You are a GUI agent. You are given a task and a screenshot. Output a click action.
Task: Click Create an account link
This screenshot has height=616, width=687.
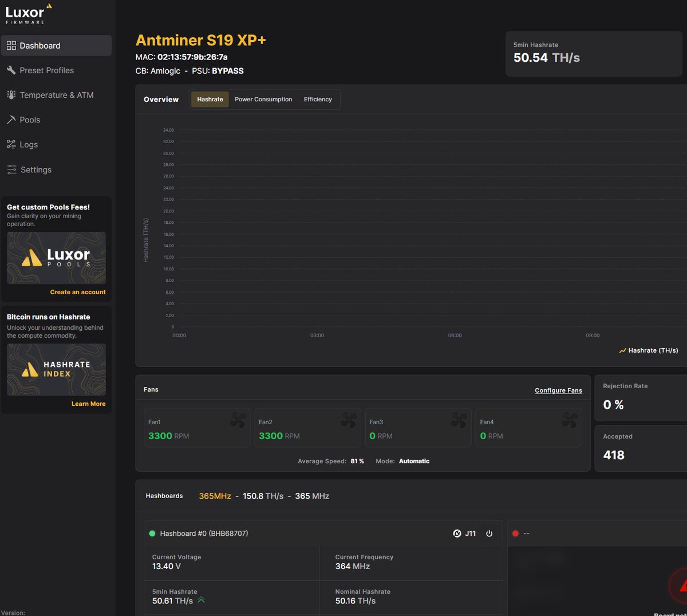(x=78, y=292)
